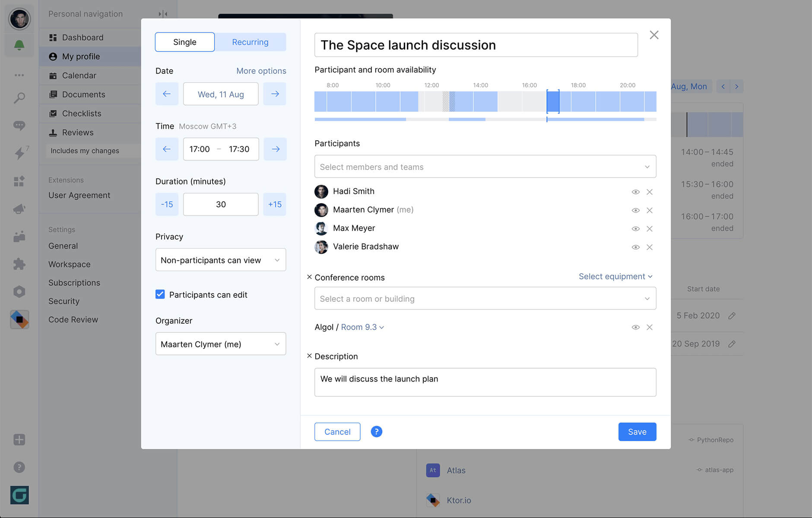Hide Hadi Smith's availability with the eye toggle
This screenshot has width=812, height=518.
coord(635,192)
